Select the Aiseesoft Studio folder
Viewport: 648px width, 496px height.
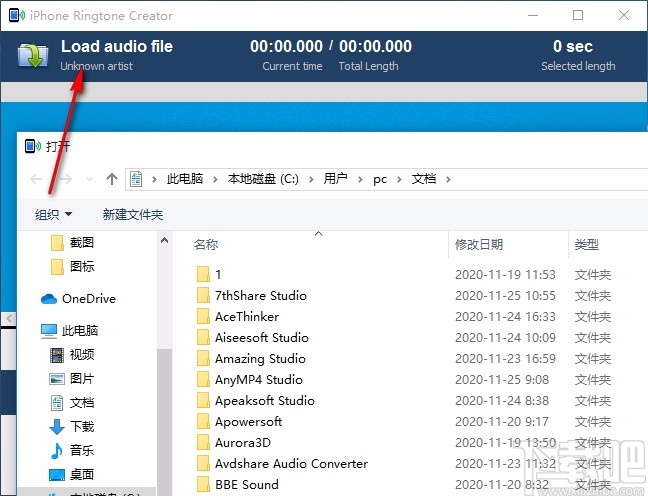pyautogui.click(x=253, y=338)
